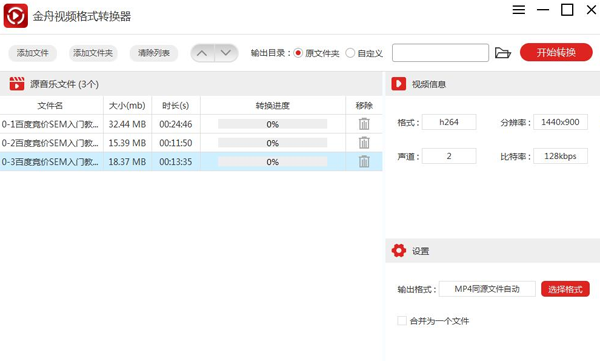
Task: Close the converter window
Action: point(591,10)
